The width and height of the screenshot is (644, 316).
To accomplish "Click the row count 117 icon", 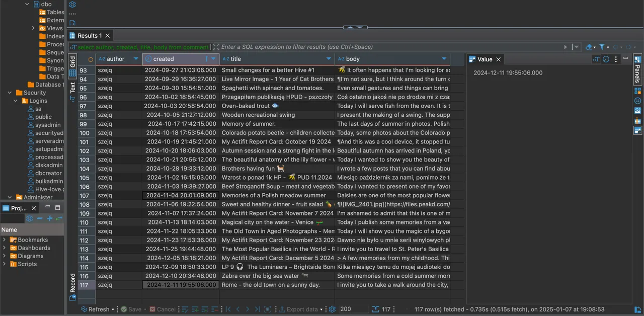I will [x=375, y=309].
